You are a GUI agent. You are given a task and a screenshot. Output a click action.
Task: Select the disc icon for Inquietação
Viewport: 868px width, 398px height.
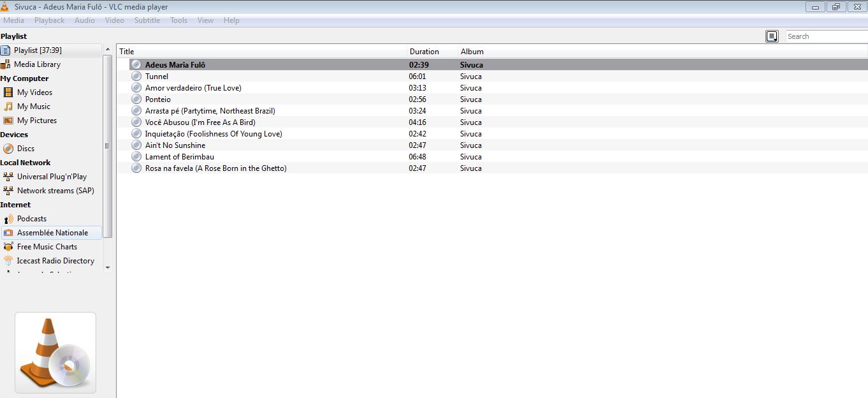pyautogui.click(x=136, y=133)
